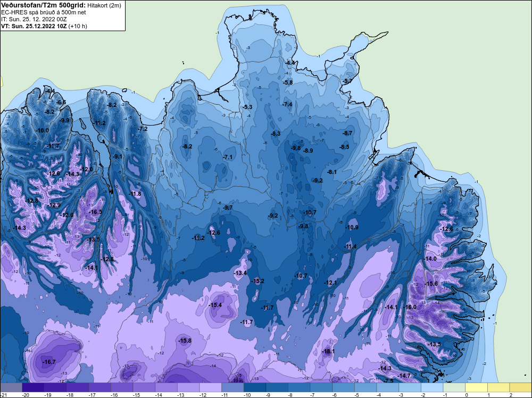
Task: Click the -6.6 temperature value on the map
Action: (x=61, y=102)
